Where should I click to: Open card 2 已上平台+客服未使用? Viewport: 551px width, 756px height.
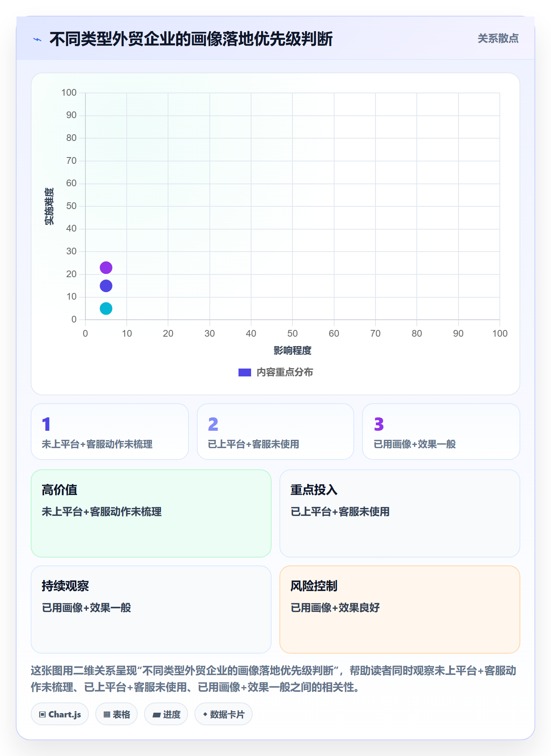(275, 432)
